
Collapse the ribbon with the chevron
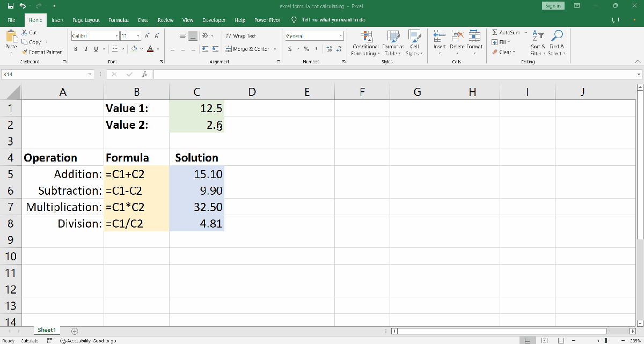click(639, 62)
